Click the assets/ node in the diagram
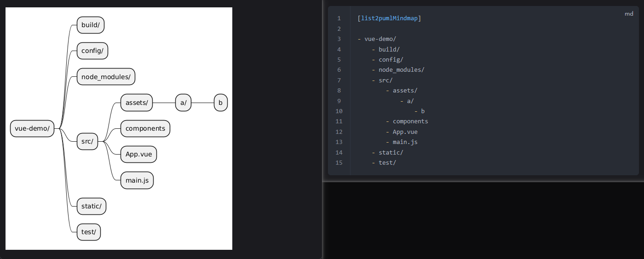Screen dimensions: 644x259 pyautogui.click(x=137, y=103)
